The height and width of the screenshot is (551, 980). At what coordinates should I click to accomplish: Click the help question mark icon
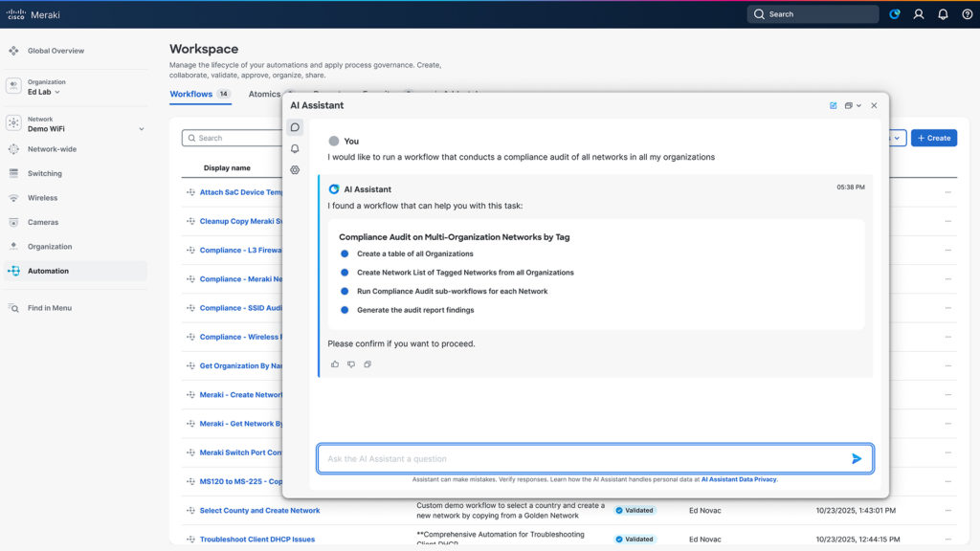[967, 14]
